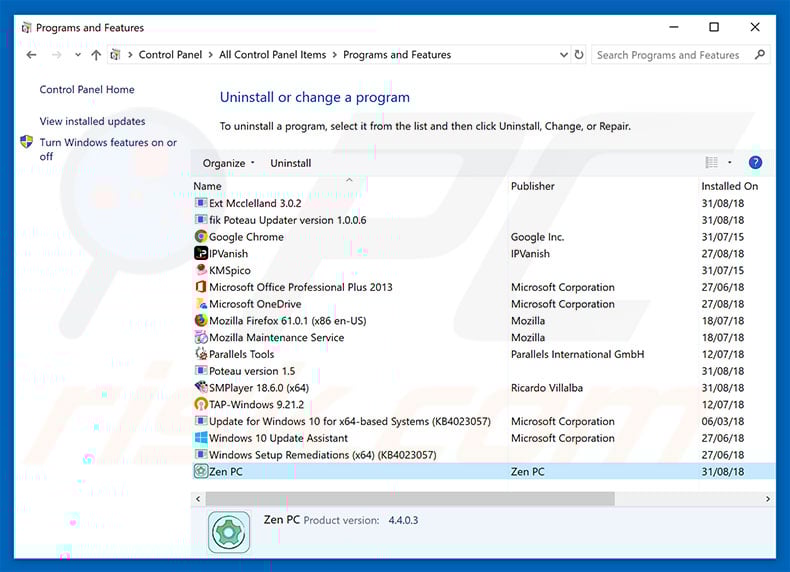The image size is (790, 572).
Task: Click the Poteau version 1.5 icon
Action: (201, 370)
